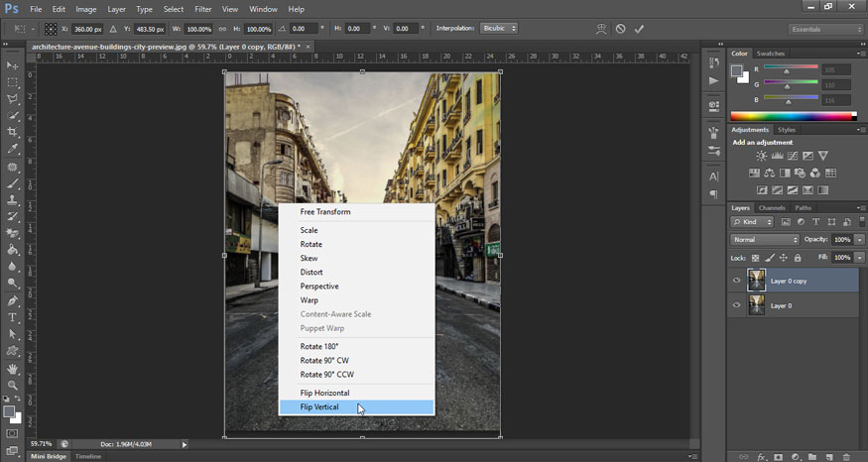Add layer style fx icon
Screen dimensions: 868x462
tap(762, 457)
